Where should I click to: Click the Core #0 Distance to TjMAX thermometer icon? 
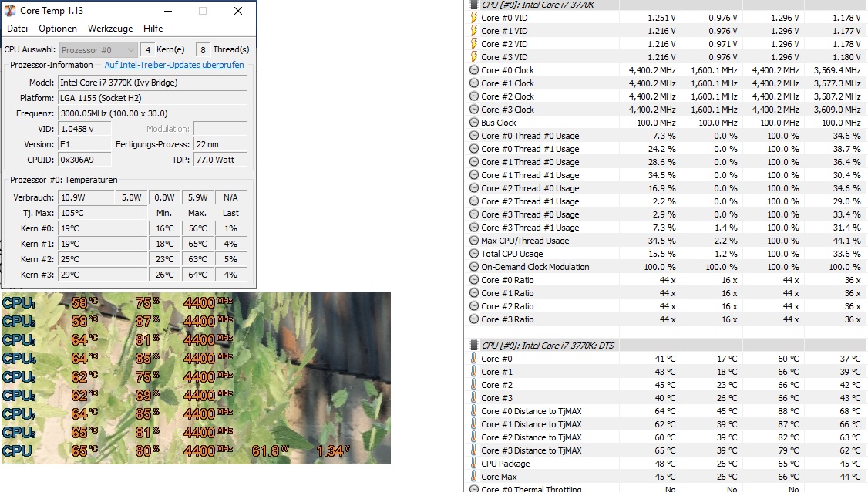[x=474, y=411]
